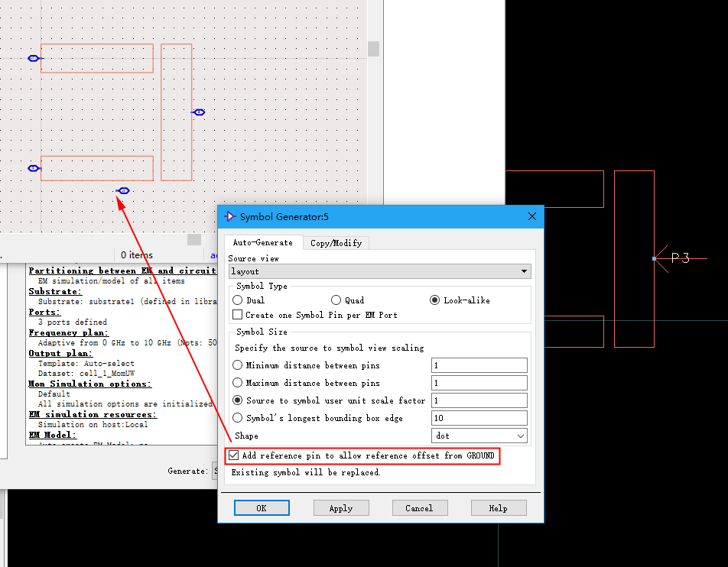The image size is (728, 567).
Task: Click the Mom Simulation options: heading
Action: (89, 384)
